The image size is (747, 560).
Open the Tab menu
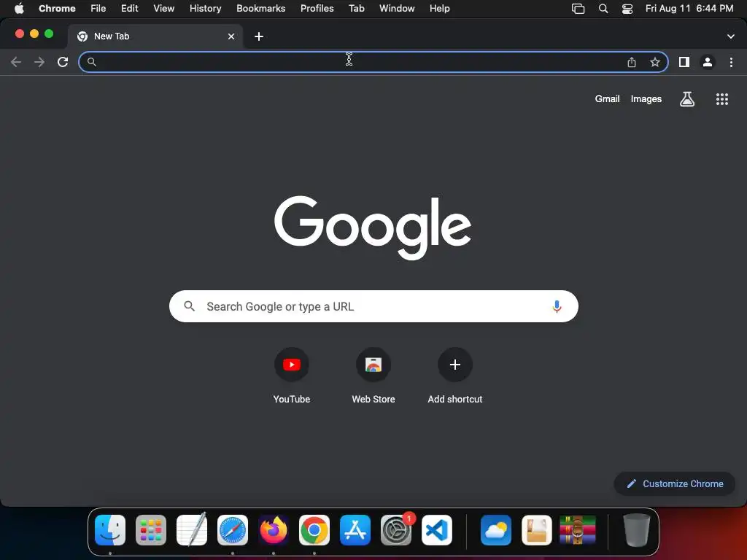pyautogui.click(x=356, y=9)
